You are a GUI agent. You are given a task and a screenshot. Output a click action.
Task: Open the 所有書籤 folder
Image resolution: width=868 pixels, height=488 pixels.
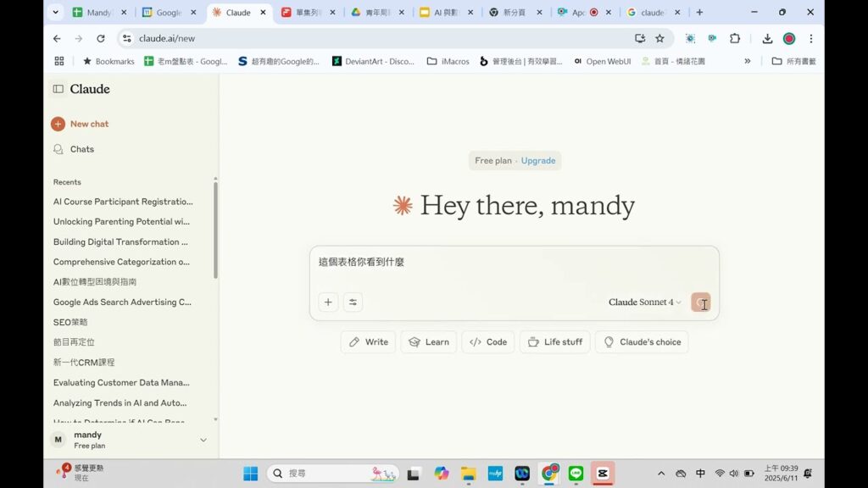point(793,61)
